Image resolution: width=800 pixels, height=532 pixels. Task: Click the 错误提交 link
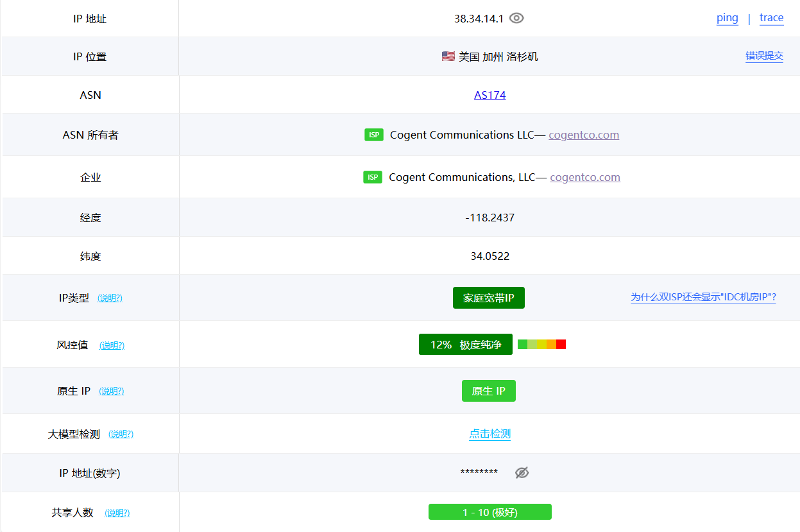point(764,56)
